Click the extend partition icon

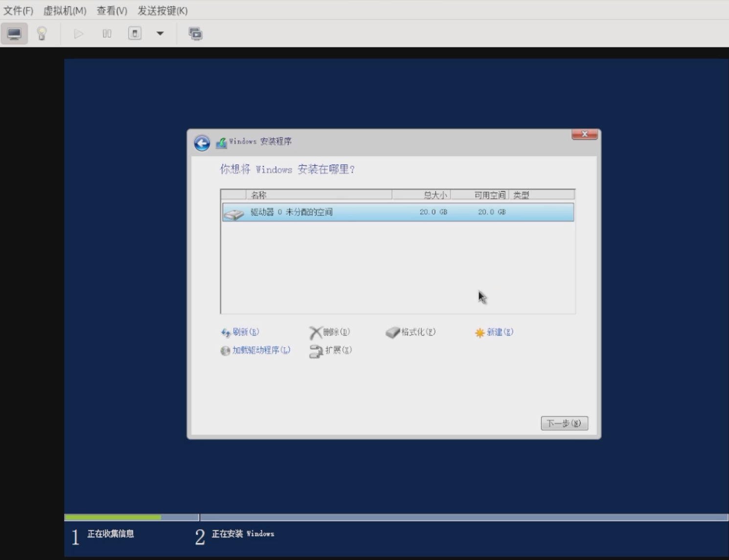[316, 351]
